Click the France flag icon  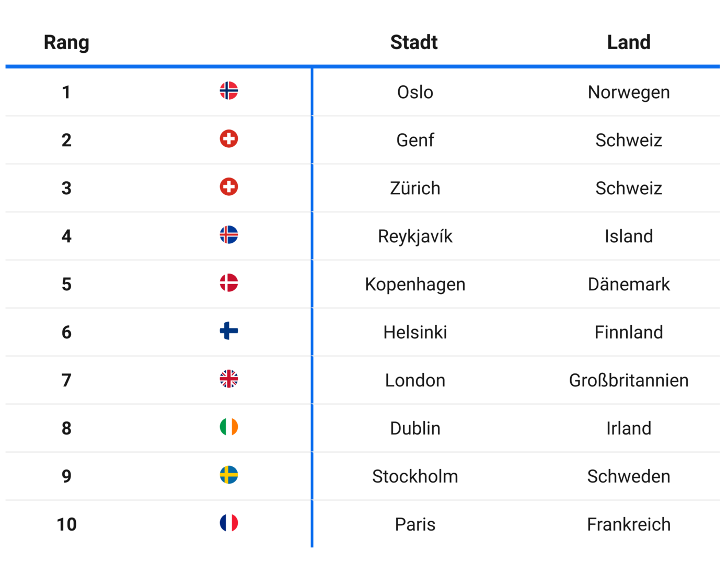click(x=229, y=523)
